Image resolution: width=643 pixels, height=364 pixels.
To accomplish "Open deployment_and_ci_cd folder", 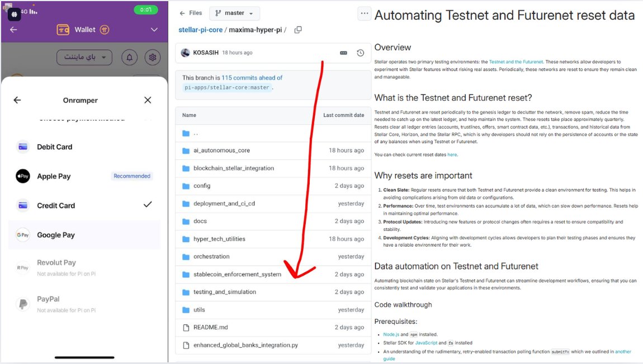I will pyautogui.click(x=224, y=204).
